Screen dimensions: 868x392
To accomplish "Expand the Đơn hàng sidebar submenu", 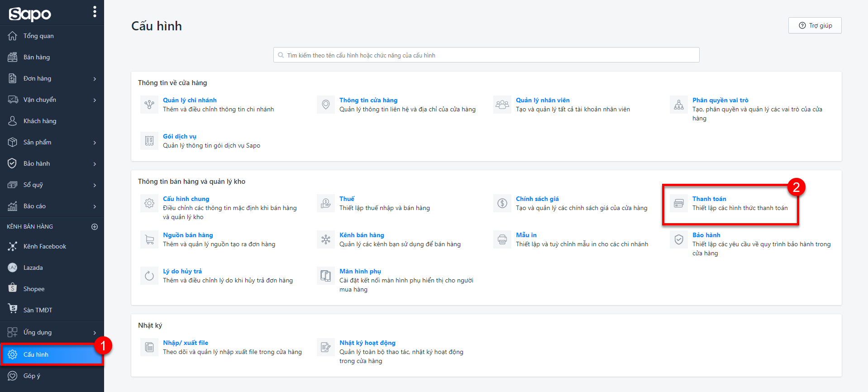I will (95, 79).
